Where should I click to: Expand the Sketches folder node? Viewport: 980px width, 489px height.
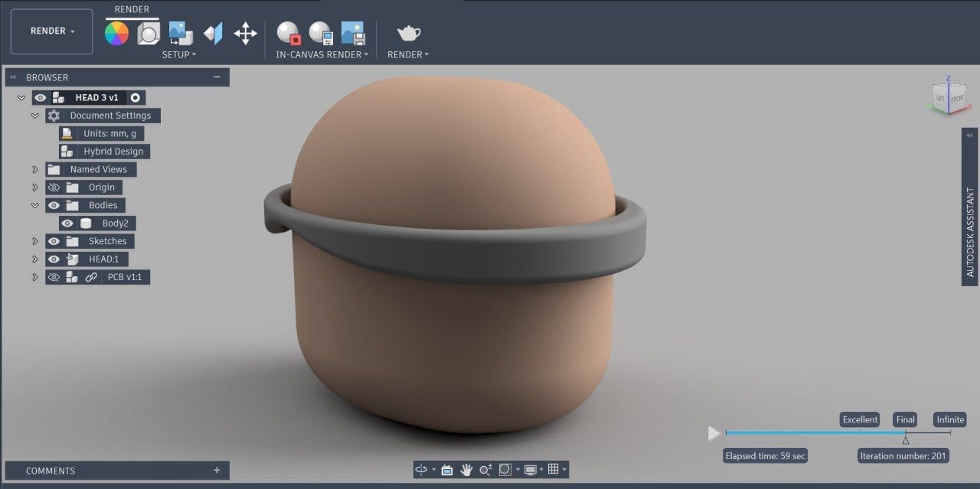click(35, 241)
